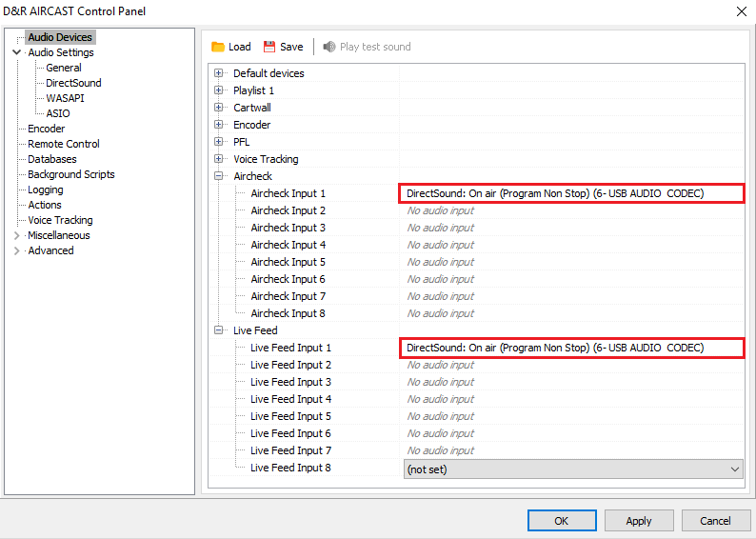Cancel the control panel changes
Screen dimensions: 756x539
point(715,521)
